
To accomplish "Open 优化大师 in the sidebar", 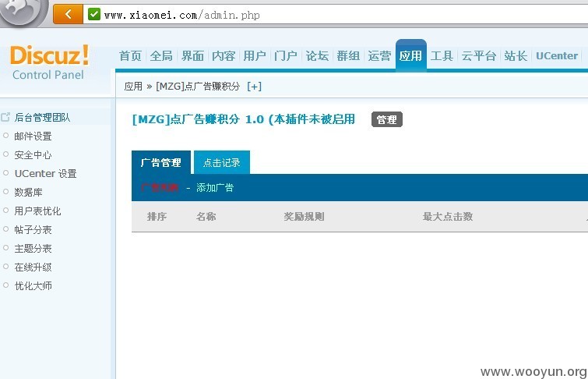I will (x=33, y=286).
